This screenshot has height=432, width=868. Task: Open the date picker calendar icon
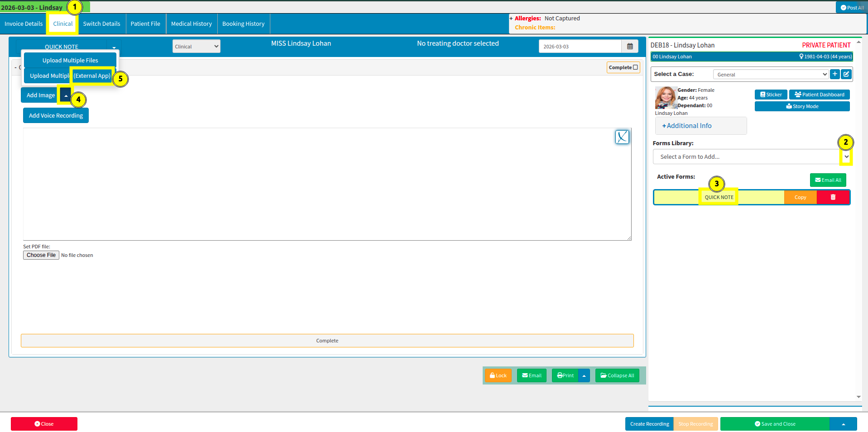[x=630, y=47]
